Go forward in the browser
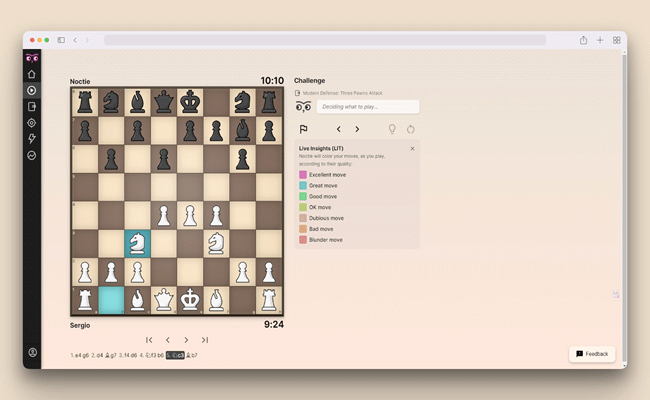Viewport: 650px width, 400px height. [x=87, y=40]
